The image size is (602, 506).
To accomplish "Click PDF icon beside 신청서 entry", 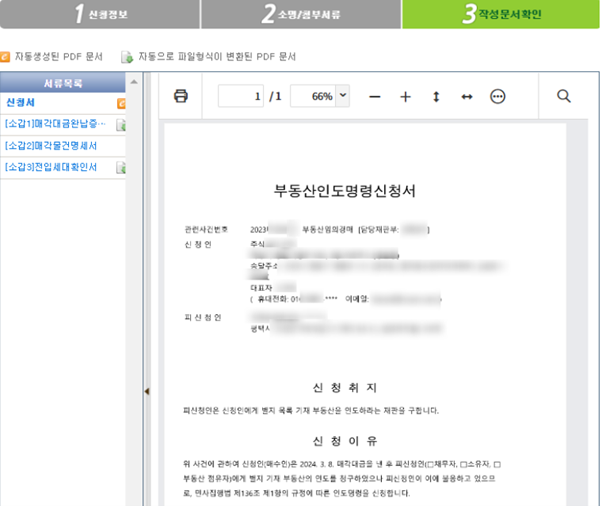I will coord(121,104).
